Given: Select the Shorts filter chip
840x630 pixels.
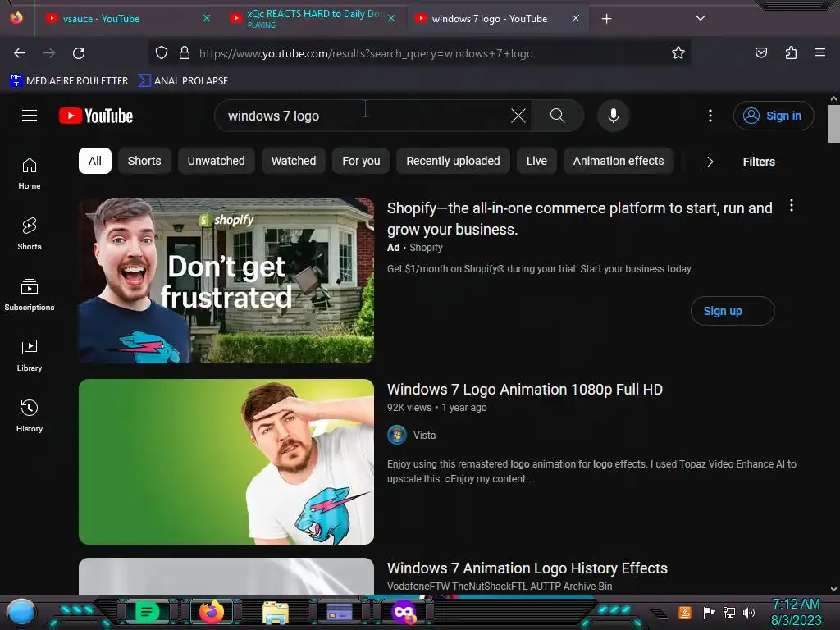Looking at the screenshot, I should [x=144, y=161].
